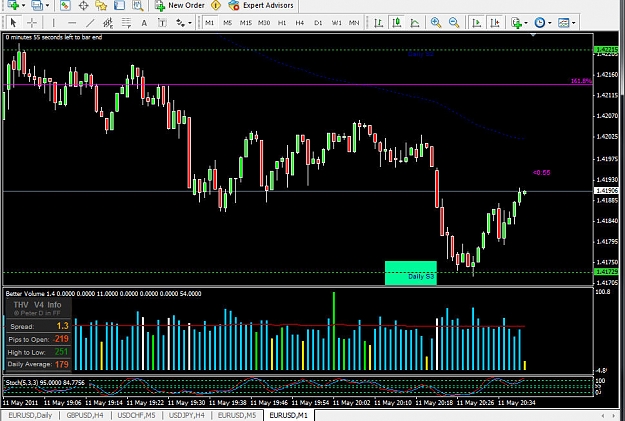The image size is (625, 421).
Task: Select the Fibonacci retracement tool
Action: pos(126,23)
